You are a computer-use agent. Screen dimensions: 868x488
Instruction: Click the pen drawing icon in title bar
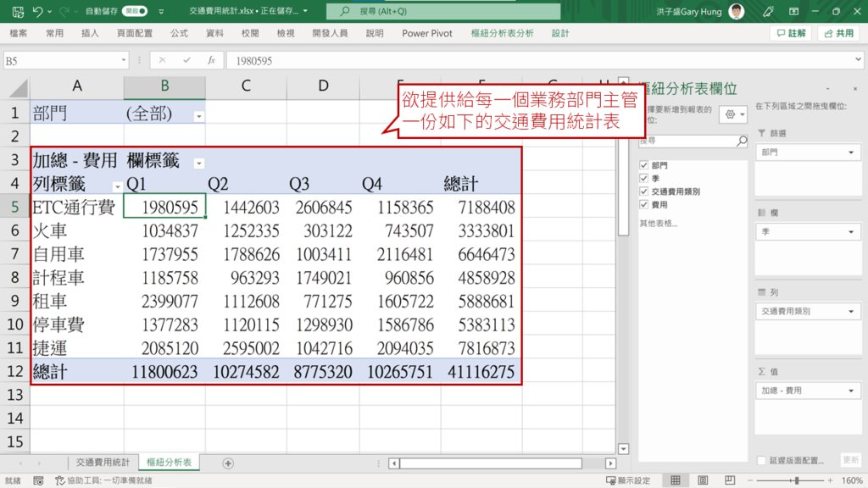coord(768,11)
